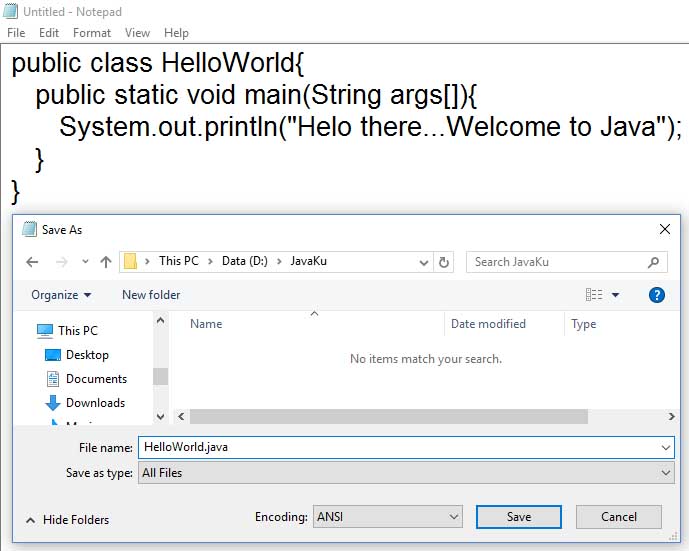
Task: Close the Save As dialog
Action: pyautogui.click(x=665, y=229)
